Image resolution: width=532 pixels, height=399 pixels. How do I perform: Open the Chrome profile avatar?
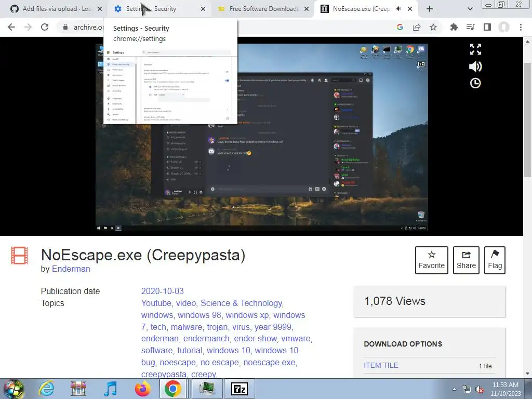(x=504, y=27)
